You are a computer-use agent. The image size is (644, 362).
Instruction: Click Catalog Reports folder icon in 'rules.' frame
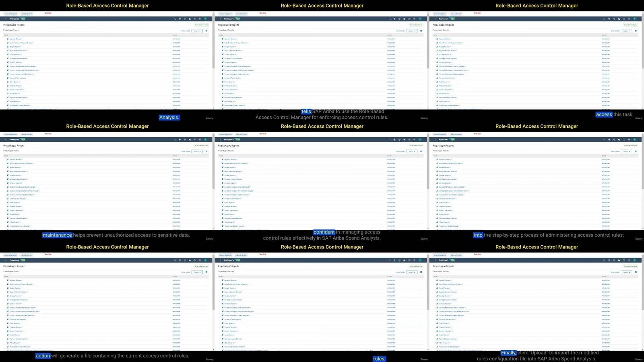click(223, 296)
